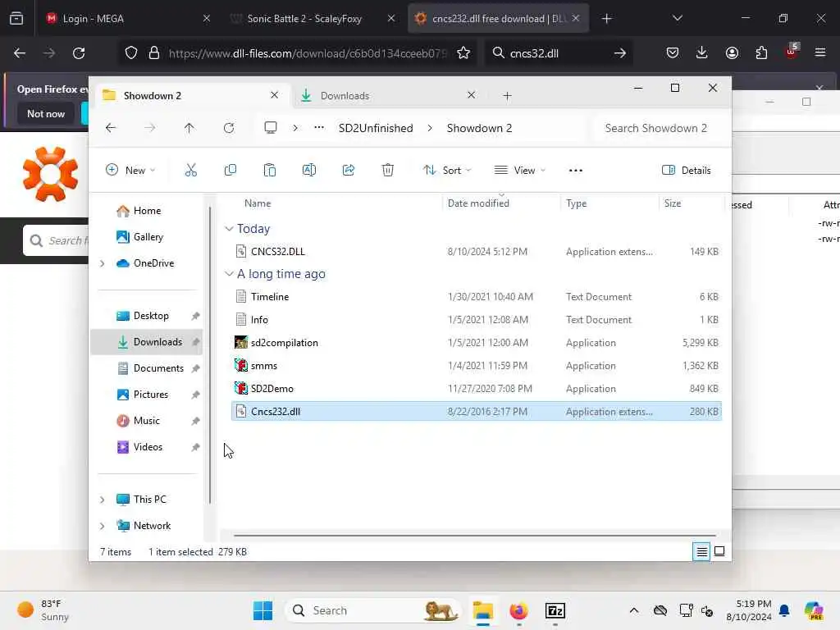This screenshot has width=840, height=630.
Task: Open the notification bell in system tray
Action: tap(784, 610)
